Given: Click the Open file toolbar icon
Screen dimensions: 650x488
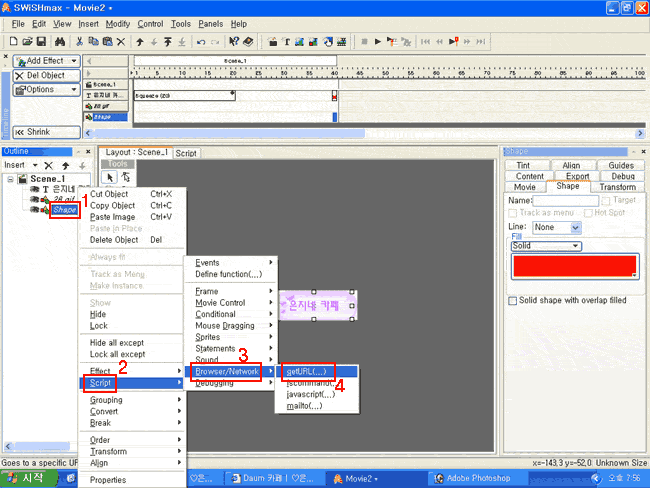Looking at the screenshot, I should point(27,41).
